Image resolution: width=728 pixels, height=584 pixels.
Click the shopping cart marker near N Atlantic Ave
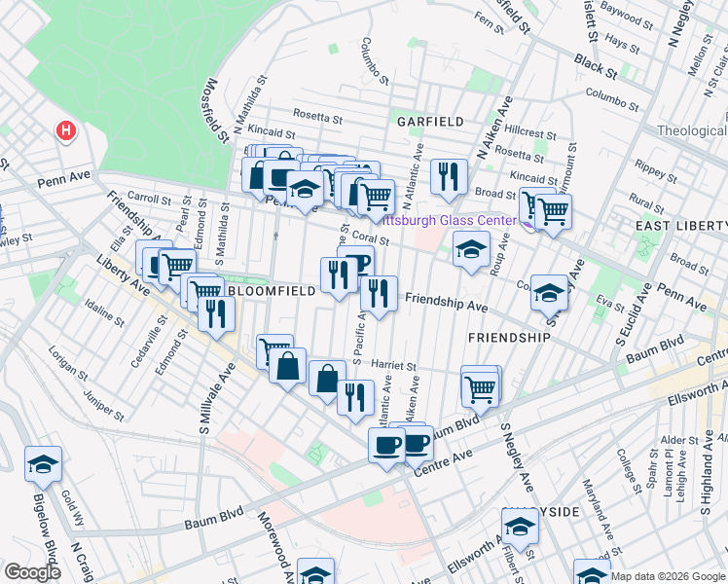point(376,199)
